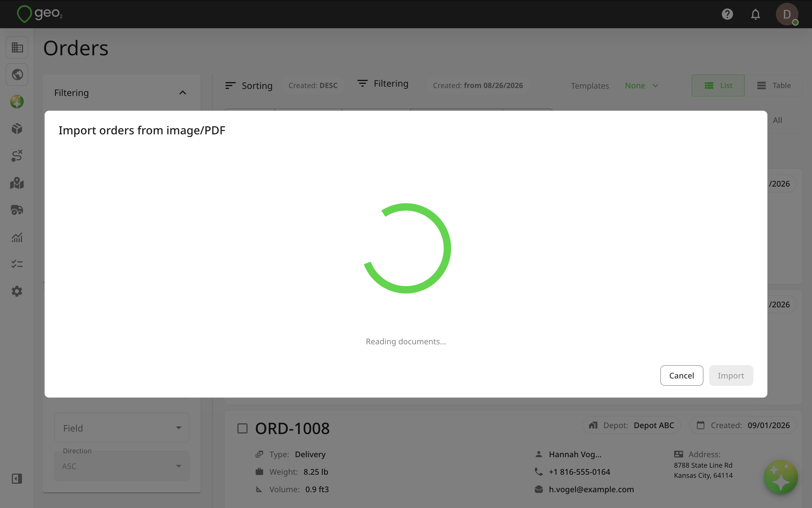812x508 pixels.
Task: Click the customer person icon
Action: (x=539, y=454)
